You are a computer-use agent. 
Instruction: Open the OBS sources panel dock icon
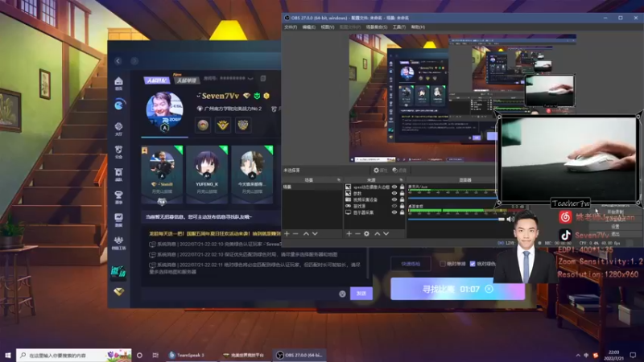(x=401, y=180)
